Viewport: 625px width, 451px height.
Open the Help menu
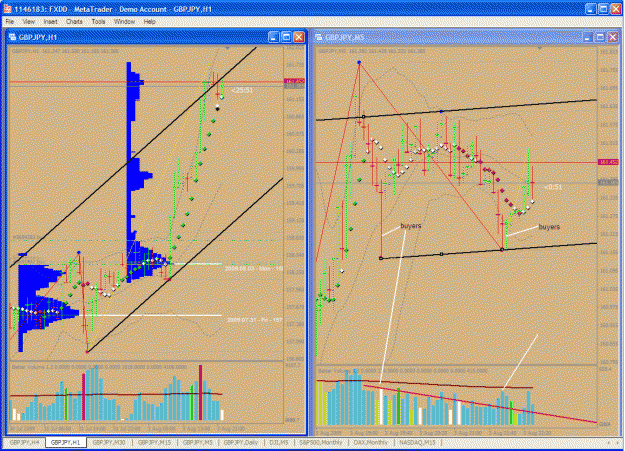click(x=149, y=22)
